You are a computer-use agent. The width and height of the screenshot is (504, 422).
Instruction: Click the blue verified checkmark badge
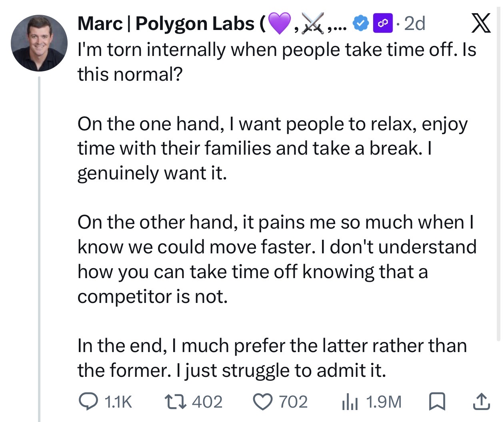361,24
